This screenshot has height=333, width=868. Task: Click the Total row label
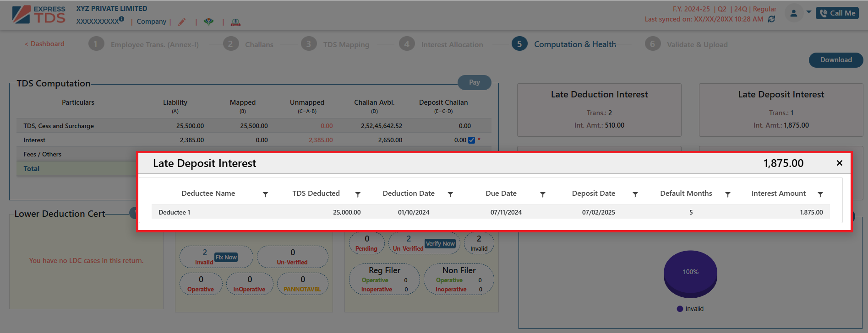pos(32,169)
